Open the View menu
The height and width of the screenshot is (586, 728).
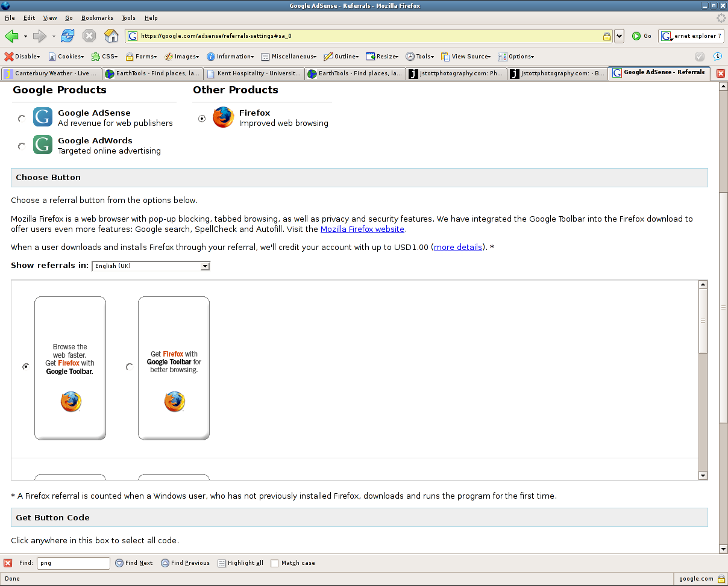coord(50,18)
